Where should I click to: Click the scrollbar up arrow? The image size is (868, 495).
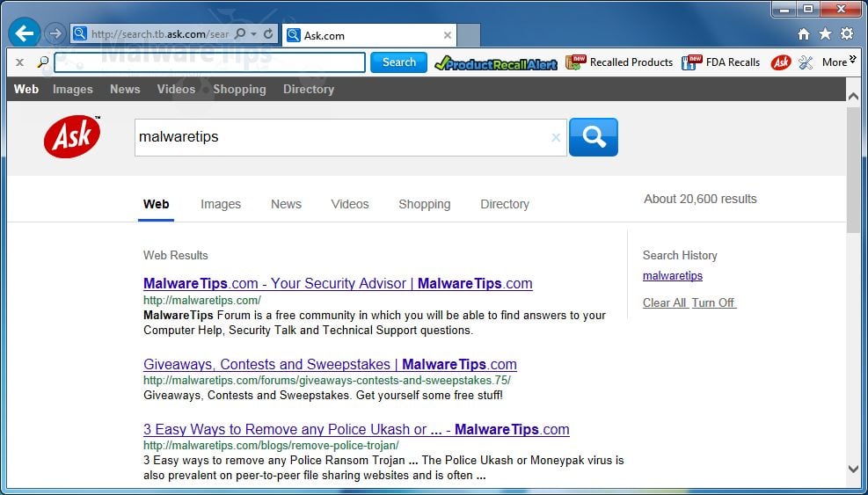pos(854,97)
